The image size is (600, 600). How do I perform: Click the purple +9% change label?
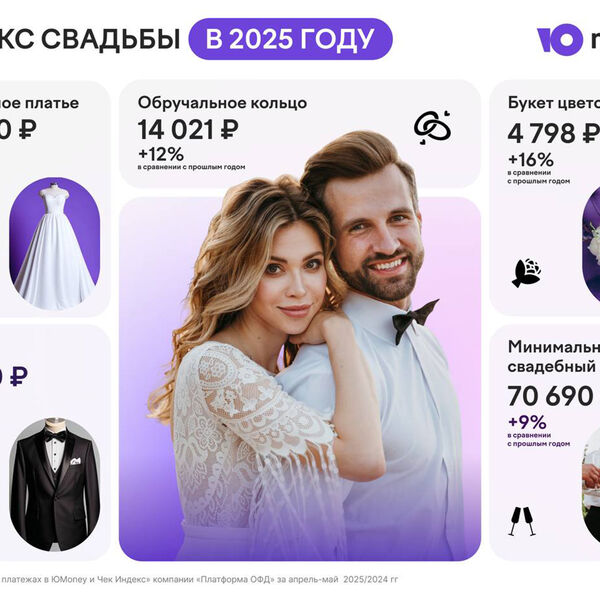click(x=527, y=422)
